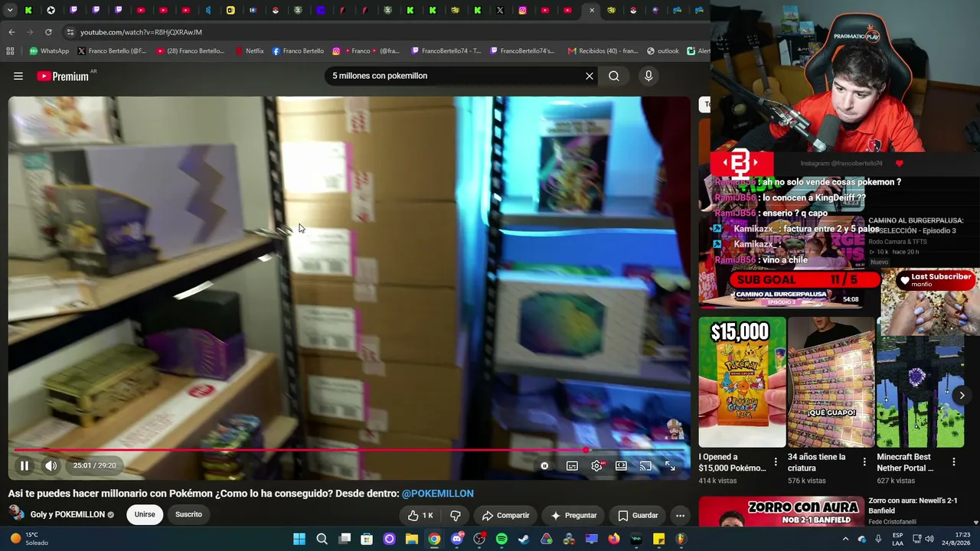The image size is (980, 551).
Task: Cast the video to a TV
Action: click(x=645, y=465)
